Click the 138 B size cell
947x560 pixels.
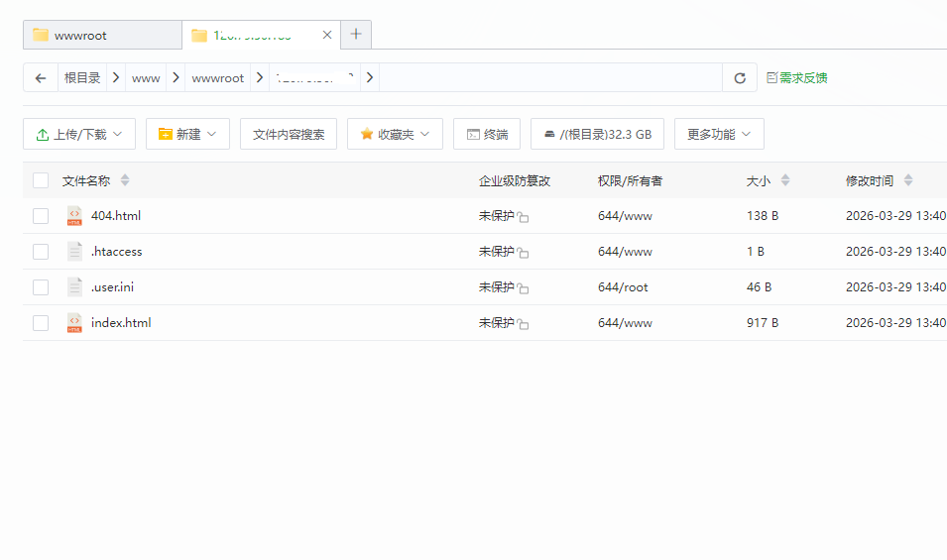(x=763, y=216)
